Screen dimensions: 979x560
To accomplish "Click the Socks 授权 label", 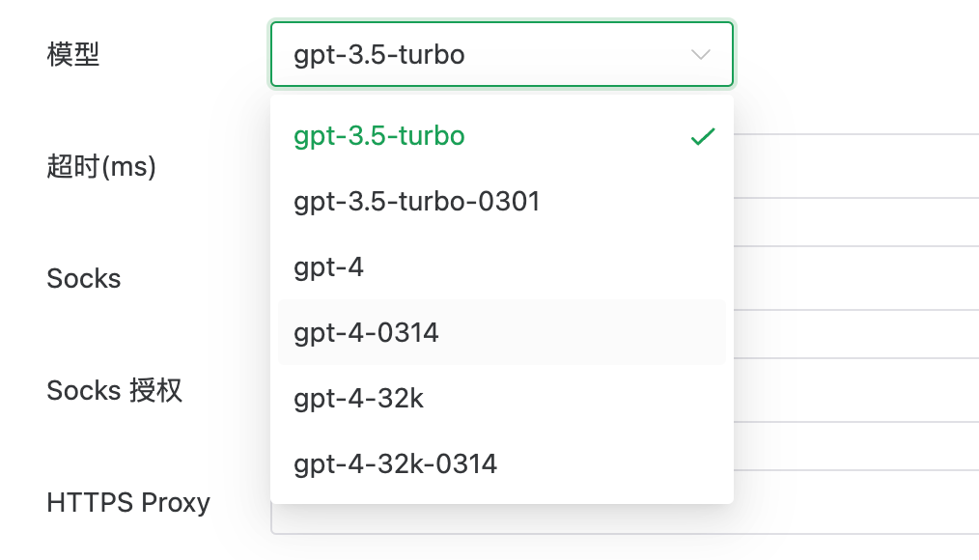I will tap(114, 390).
